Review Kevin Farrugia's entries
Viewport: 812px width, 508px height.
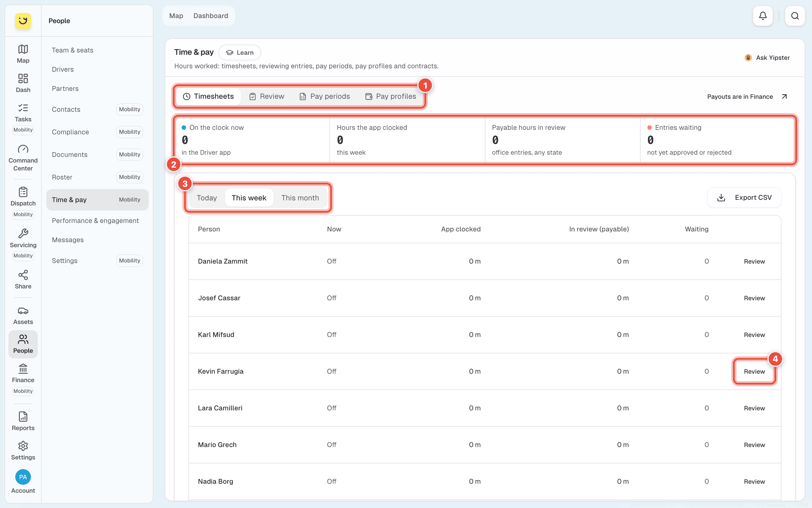coord(754,371)
